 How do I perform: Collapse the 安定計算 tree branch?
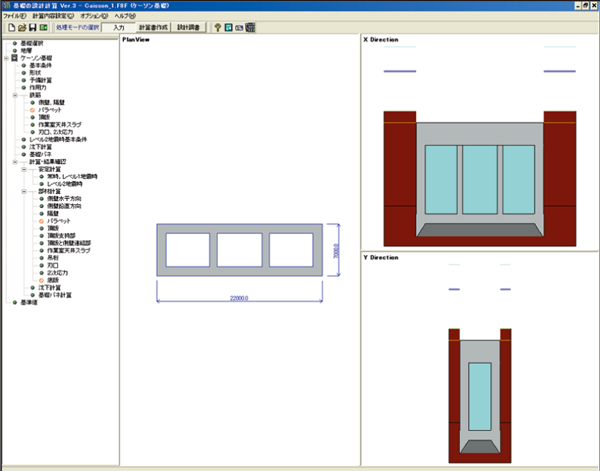24,169
